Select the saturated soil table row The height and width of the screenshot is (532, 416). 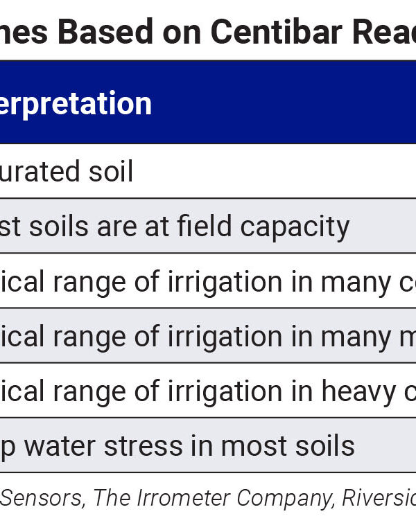208,171
